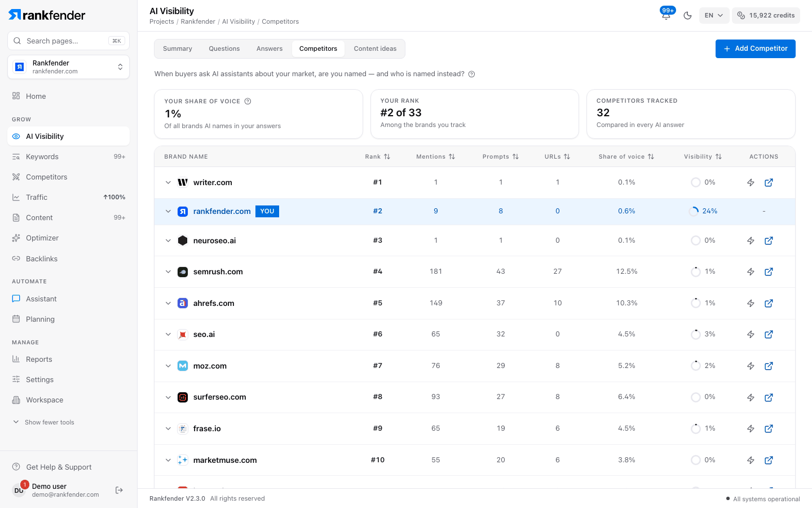Open Settings in sidebar
The image size is (812, 508).
[69, 380]
